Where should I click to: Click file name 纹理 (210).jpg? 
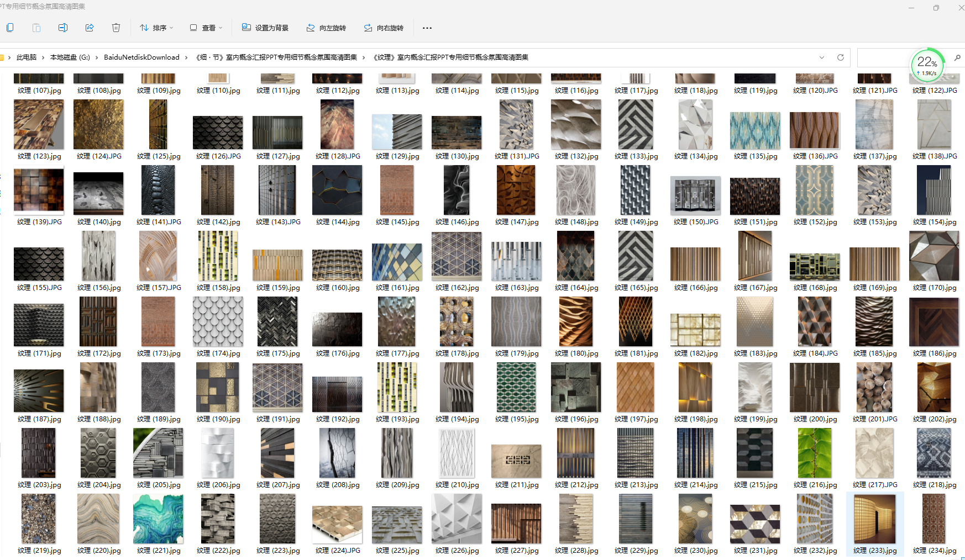click(x=457, y=485)
